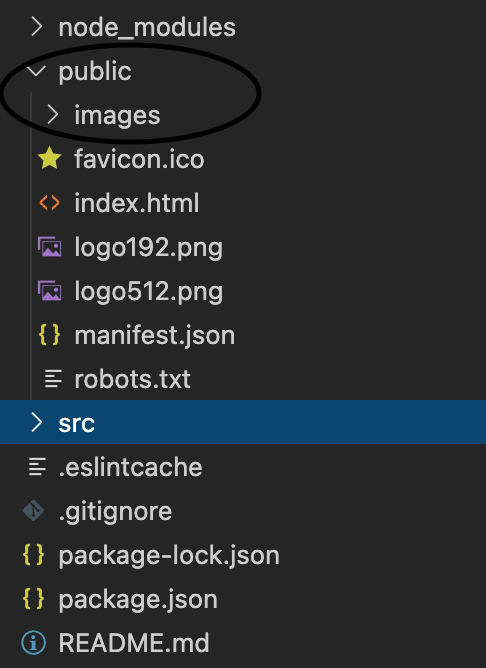Viewport: 486px width, 668px height.
Task: Click the git diamond icon beside .gitignore
Action: click(34, 511)
